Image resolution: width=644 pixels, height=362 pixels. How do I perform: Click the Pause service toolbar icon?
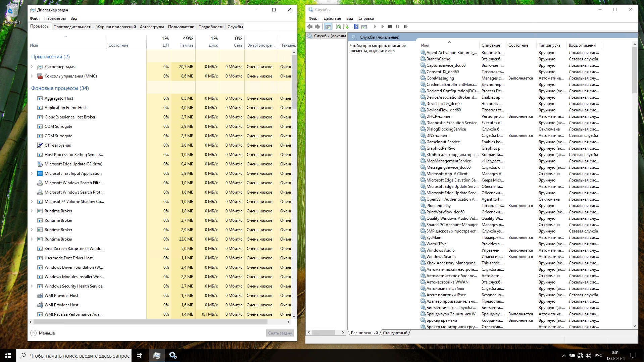[x=398, y=27]
